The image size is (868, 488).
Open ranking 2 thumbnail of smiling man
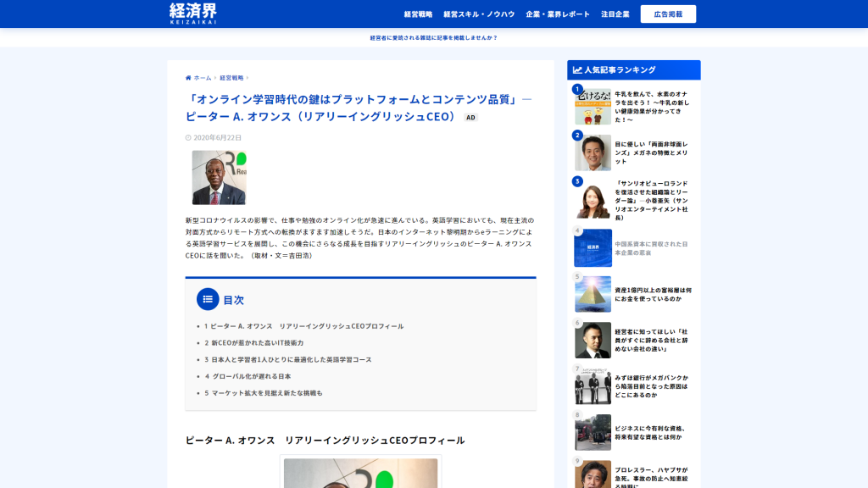click(593, 152)
